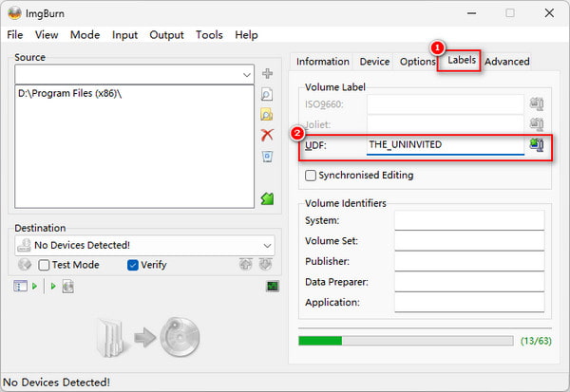570x392 pixels.
Task: Enable Synchronised Editing checkbox
Action: (311, 176)
